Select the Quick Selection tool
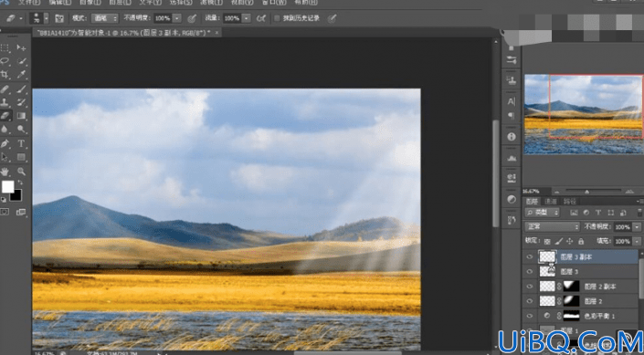644x355 pixels. [21, 61]
